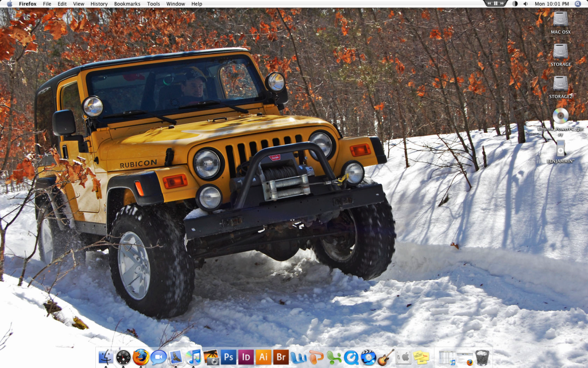Viewport: 588px width, 368px height.
Task: Open Microsoft PowerPoint from the dock
Action: pyautogui.click(x=316, y=358)
